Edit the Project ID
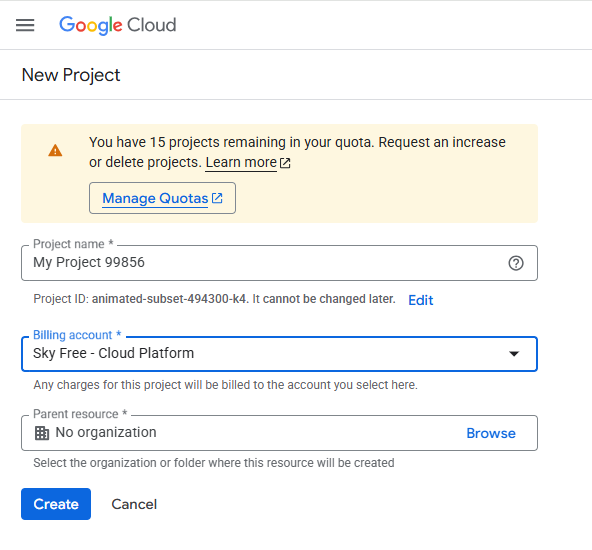Image resolution: width=592 pixels, height=550 pixels. pos(421,300)
